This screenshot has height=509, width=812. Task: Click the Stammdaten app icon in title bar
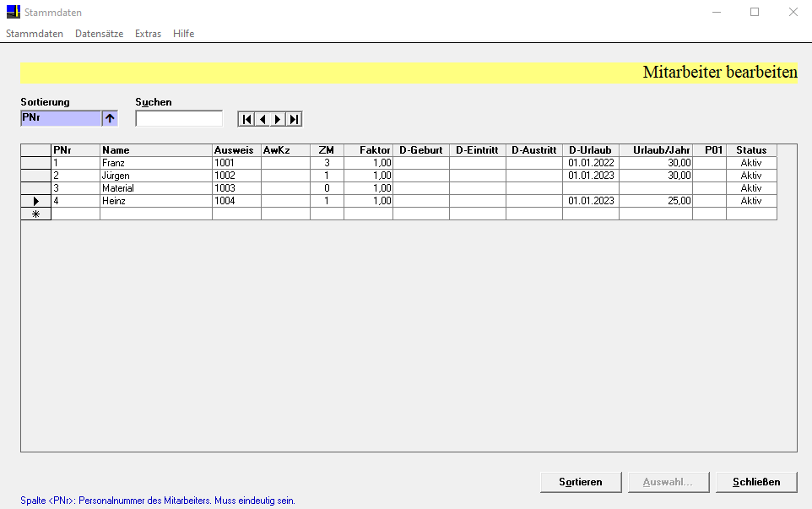pyautogui.click(x=13, y=12)
